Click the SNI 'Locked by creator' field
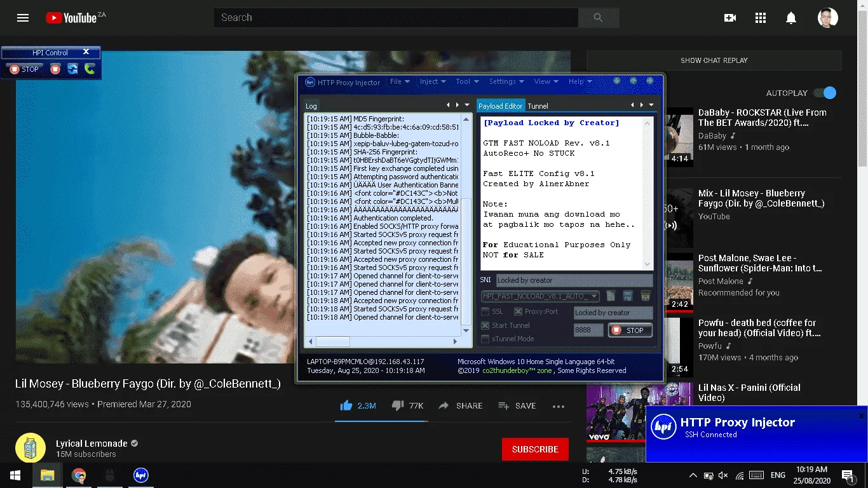The height and width of the screenshot is (488, 868). coord(574,280)
